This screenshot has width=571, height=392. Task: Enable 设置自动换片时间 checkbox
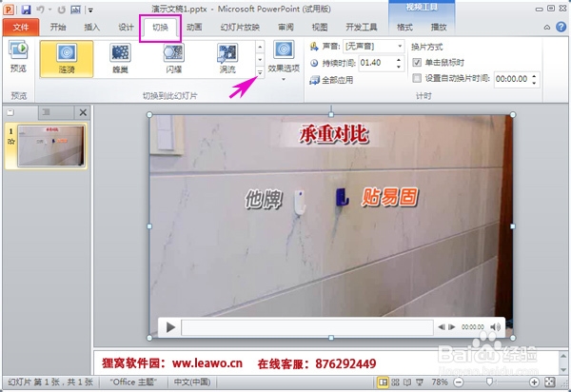point(417,78)
